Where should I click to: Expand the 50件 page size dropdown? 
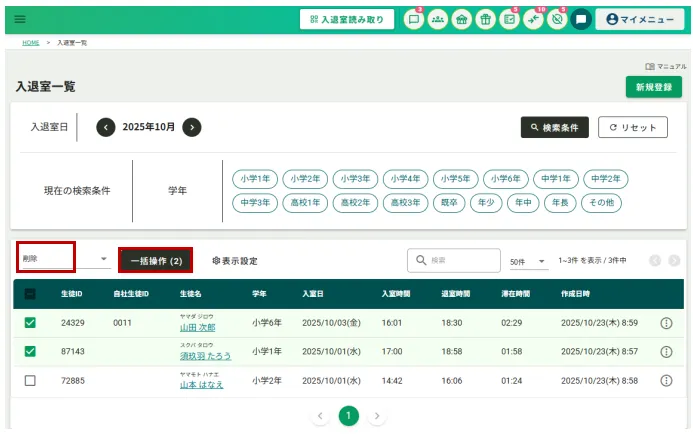pos(528,261)
